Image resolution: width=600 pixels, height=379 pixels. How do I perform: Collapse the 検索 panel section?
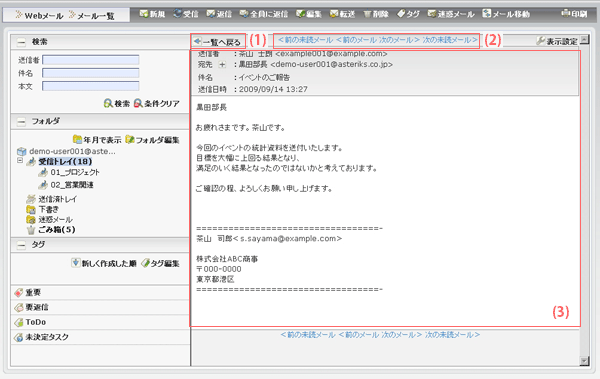(x=21, y=42)
